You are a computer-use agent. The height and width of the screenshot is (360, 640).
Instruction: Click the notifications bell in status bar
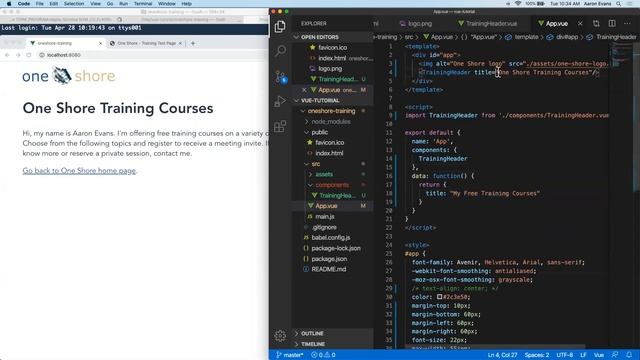click(629, 355)
